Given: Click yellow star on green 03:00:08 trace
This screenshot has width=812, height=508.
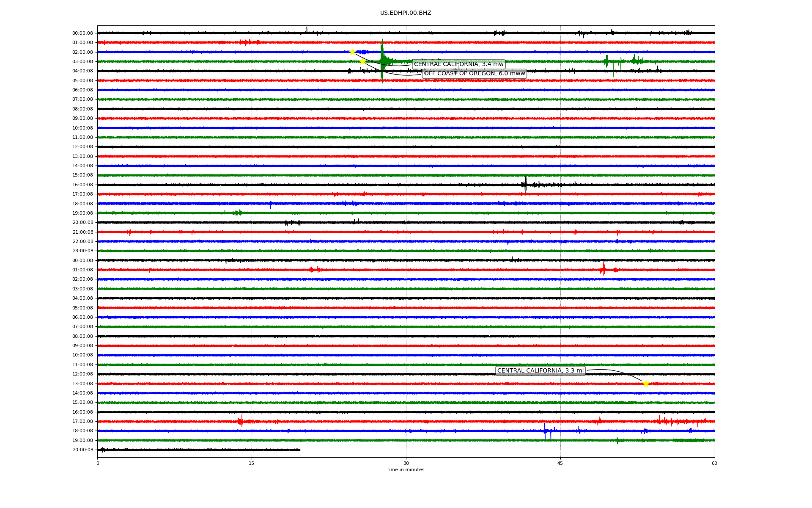Looking at the screenshot, I should click(x=362, y=61).
